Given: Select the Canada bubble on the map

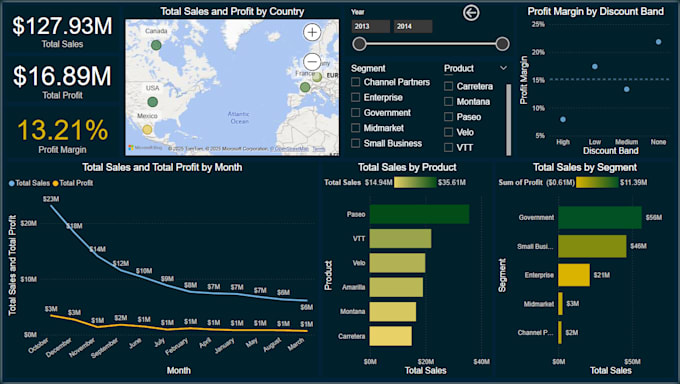Looking at the screenshot, I should pyautogui.click(x=156, y=45).
